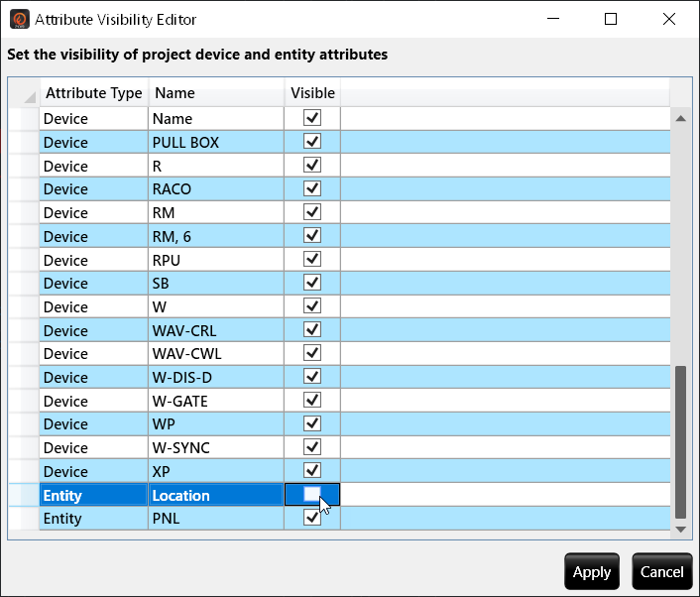Screen dimensions: 700x597
Task: Uncheck Visible for PULL BOX device
Action: [x=312, y=142]
